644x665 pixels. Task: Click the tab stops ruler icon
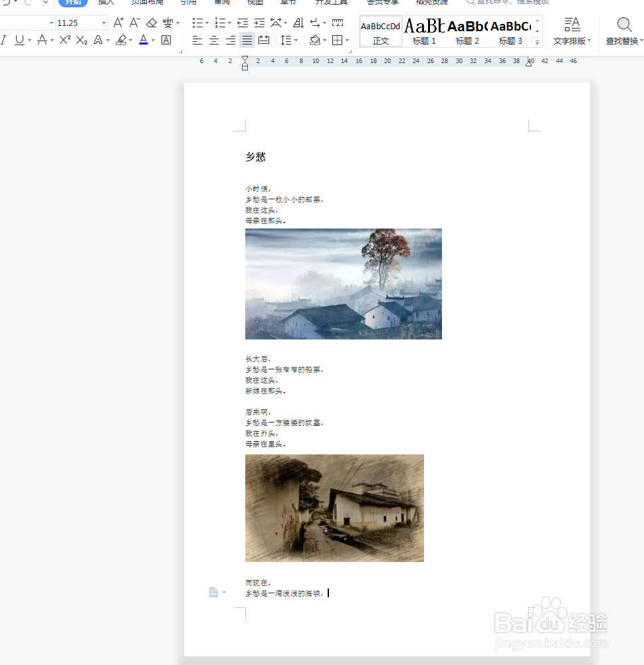point(338,23)
